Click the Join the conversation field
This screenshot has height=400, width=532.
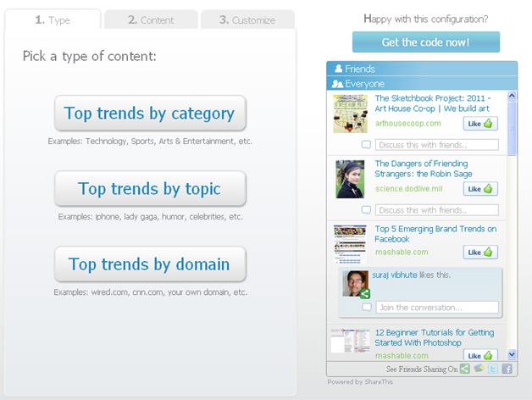[437, 308]
